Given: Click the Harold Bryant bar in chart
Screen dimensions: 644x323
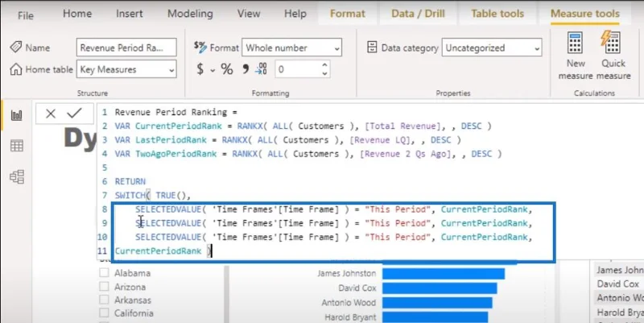Looking at the screenshot, I should coord(436,317).
